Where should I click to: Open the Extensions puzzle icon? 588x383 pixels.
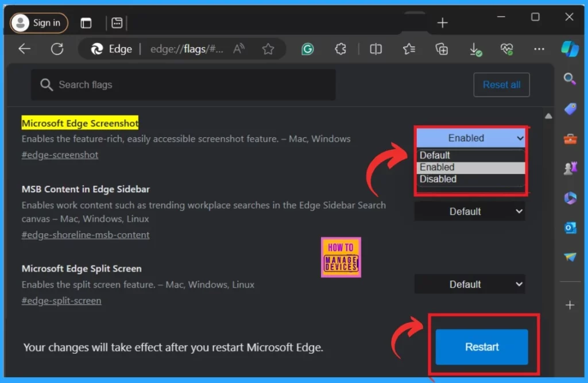341,49
